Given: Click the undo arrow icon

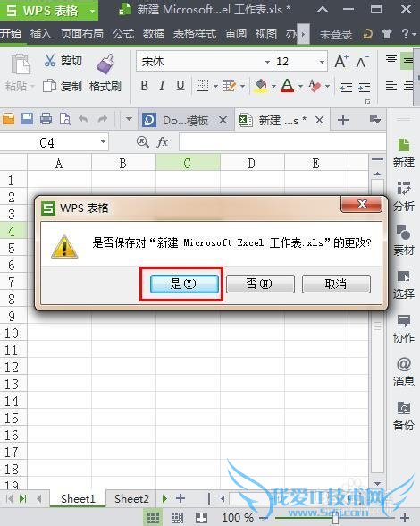Looking at the screenshot, I should point(84,119).
